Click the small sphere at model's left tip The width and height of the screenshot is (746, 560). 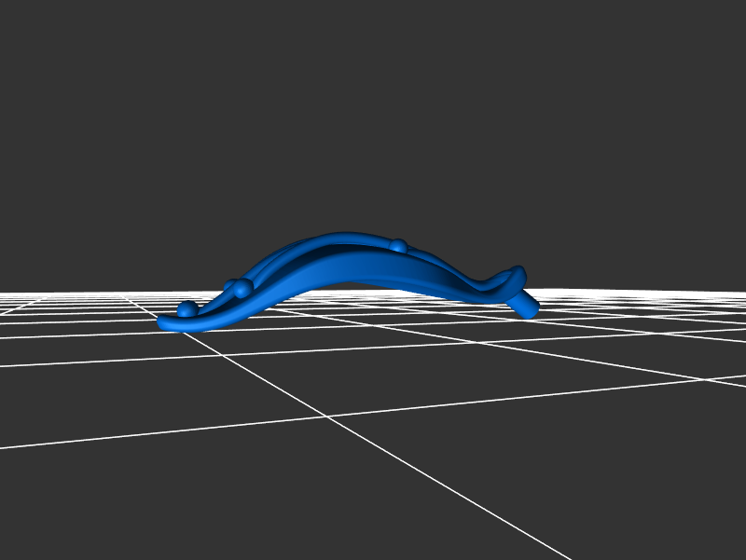pos(187,308)
